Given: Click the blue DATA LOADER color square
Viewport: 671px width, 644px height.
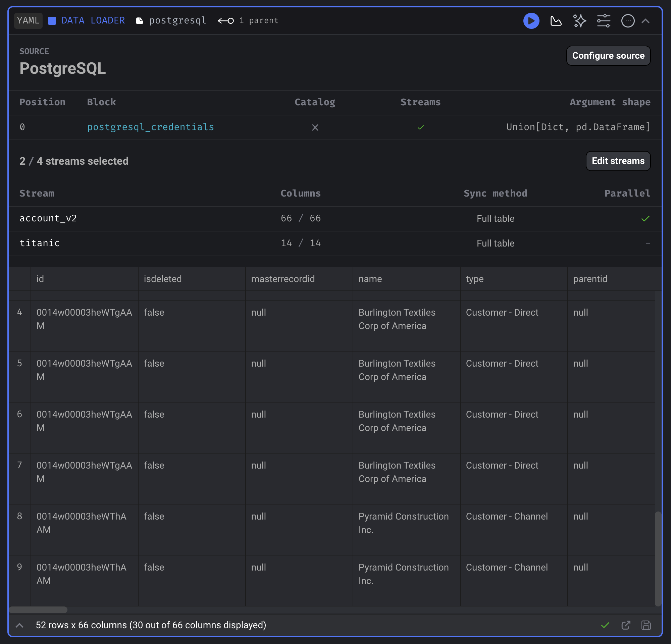Looking at the screenshot, I should 52,21.
